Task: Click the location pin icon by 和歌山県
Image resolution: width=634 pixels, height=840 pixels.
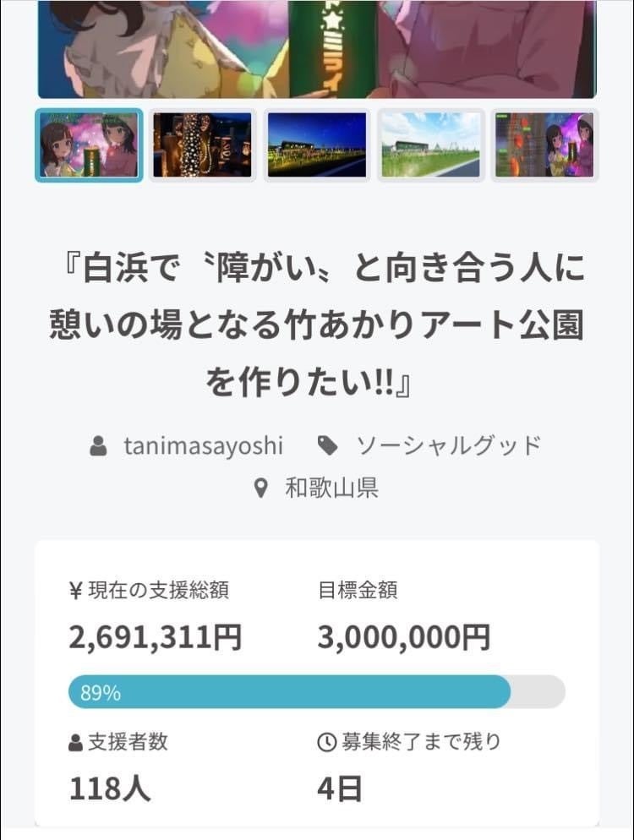Action: point(261,488)
